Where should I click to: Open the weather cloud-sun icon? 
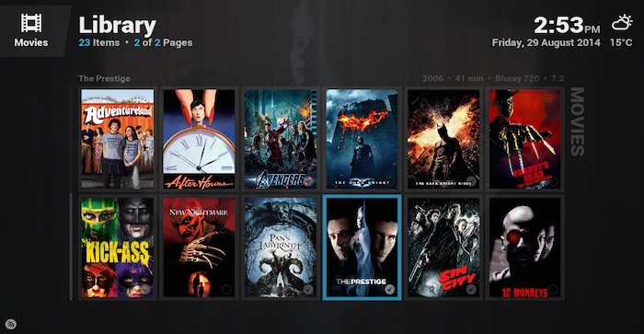click(622, 22)
